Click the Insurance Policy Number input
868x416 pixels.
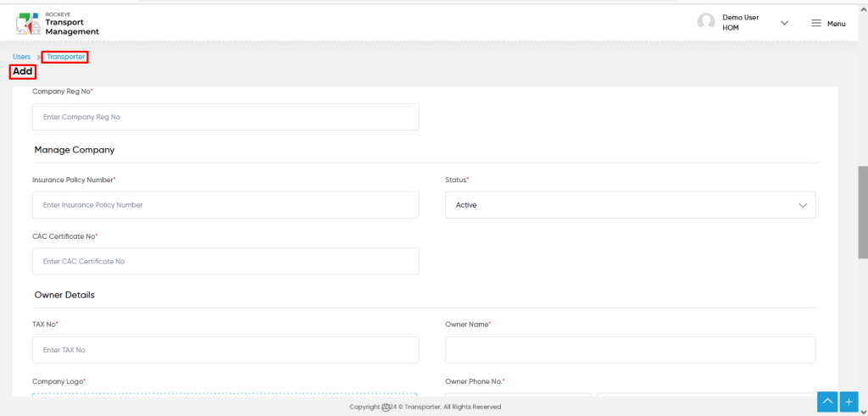click(x=225, y=205)
